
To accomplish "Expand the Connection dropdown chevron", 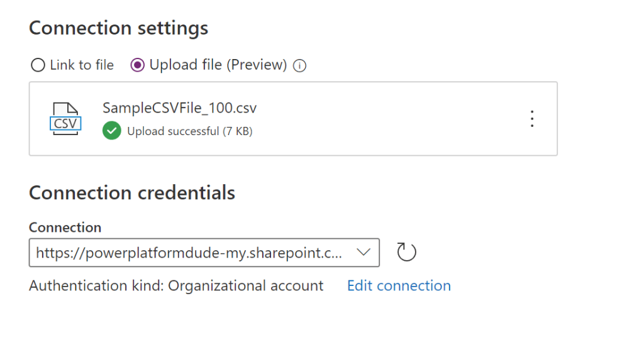I will click(x=364, y=253).
